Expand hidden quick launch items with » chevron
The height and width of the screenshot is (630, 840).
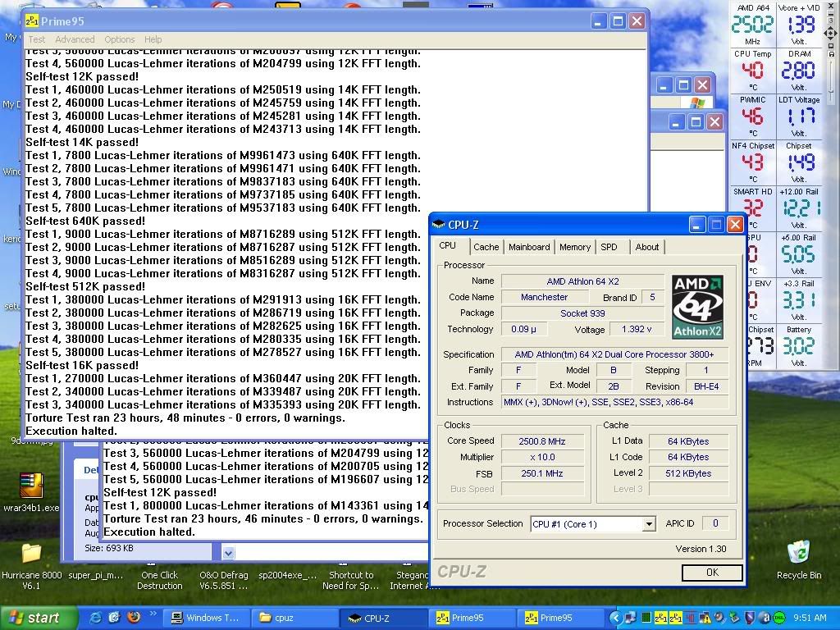[153, 614]
